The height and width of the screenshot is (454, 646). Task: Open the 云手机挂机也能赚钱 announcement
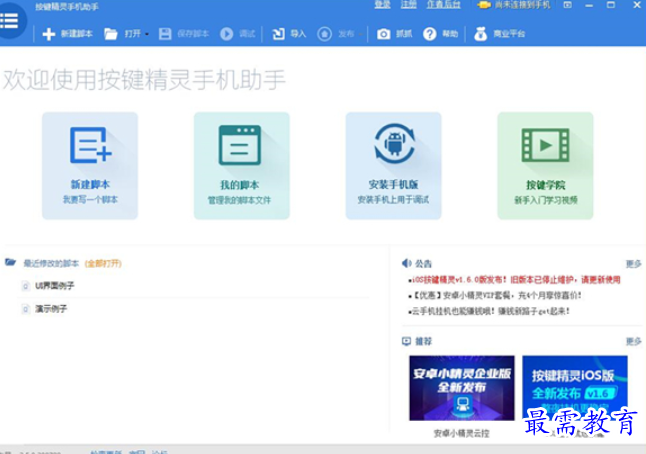click(489, 311)
